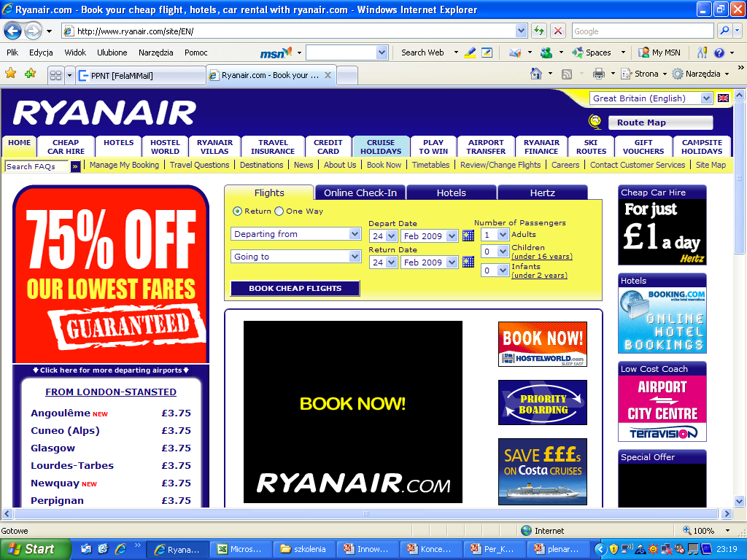Click the Angoulême £3.75 fare row

[x=111, y=413]
